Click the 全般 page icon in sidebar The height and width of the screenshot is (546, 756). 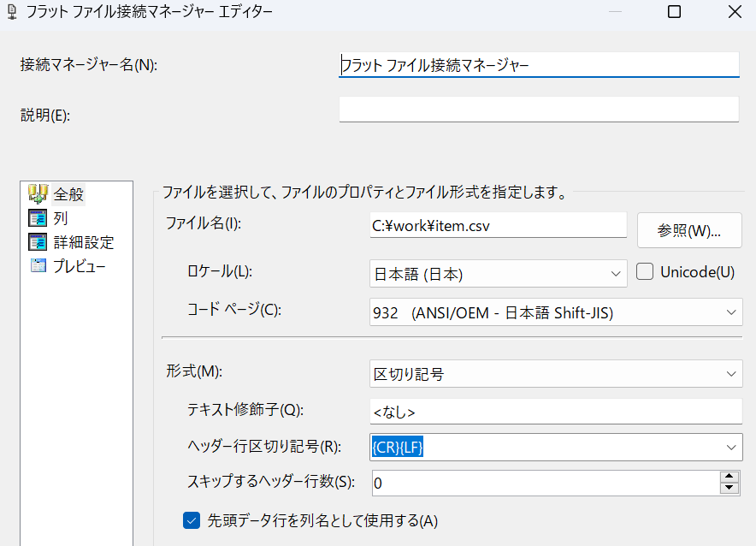(x=38, y=194)
